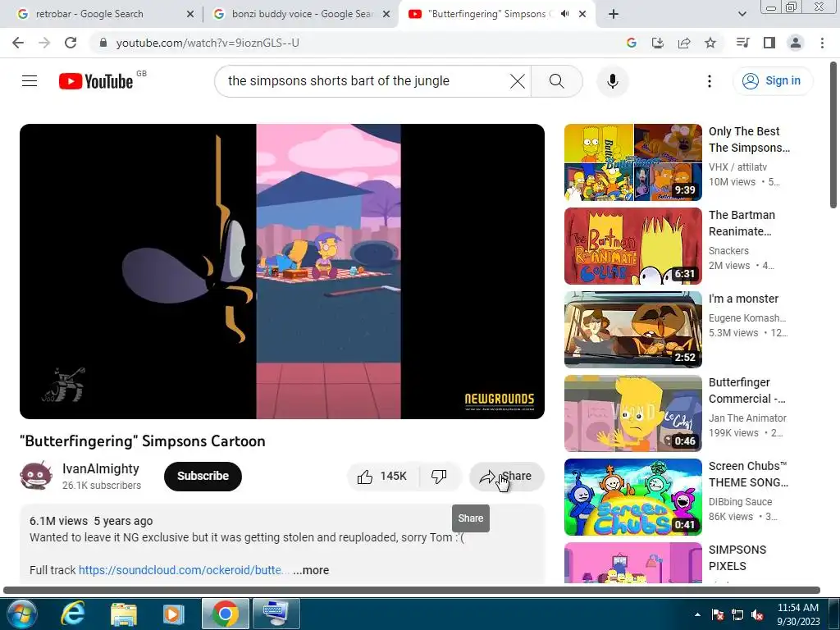Image resolution: width=840 pixels, height=630 pixels.
Task: Open the tab search dropdown chevron
Action: click(742, 15)
